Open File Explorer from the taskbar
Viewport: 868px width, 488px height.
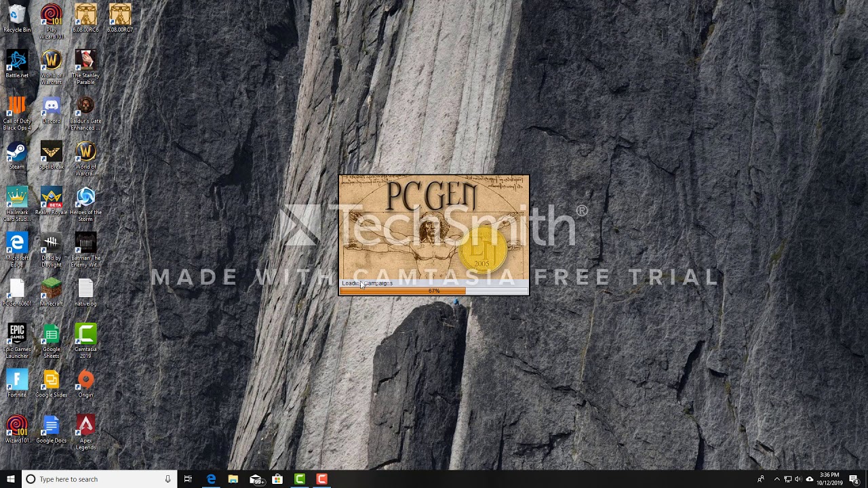pos(233,479)
